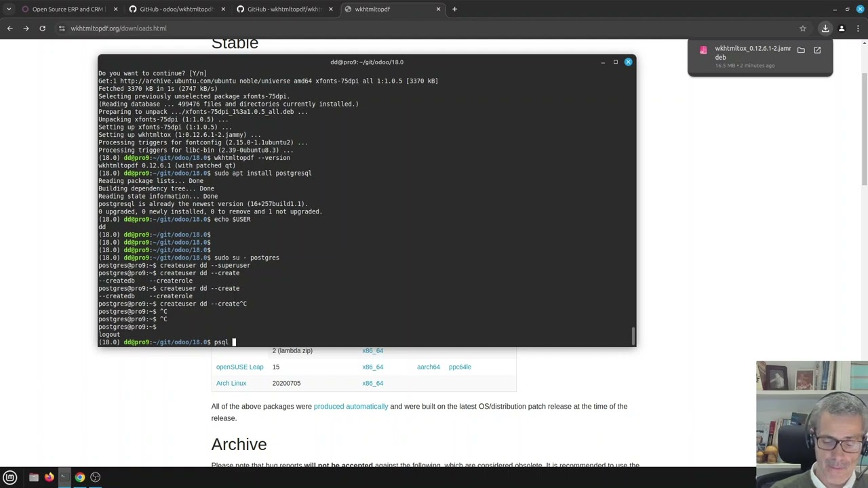Open Firefox from the taskbar
868x488 pixels.
(x=49, y=477)
